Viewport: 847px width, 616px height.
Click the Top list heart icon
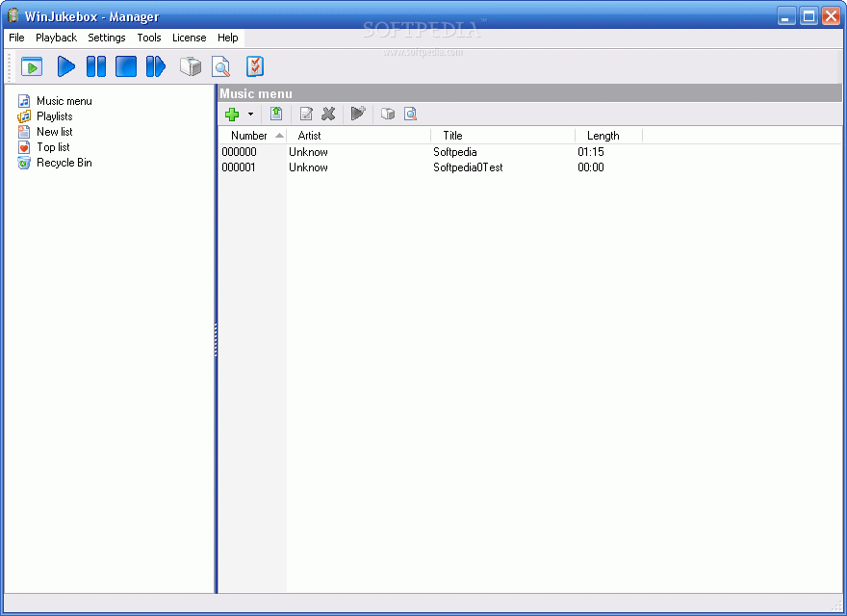coord(24,147)
